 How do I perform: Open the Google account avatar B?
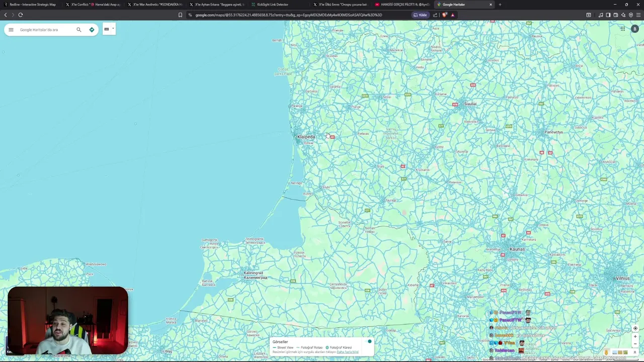[634, 29]
